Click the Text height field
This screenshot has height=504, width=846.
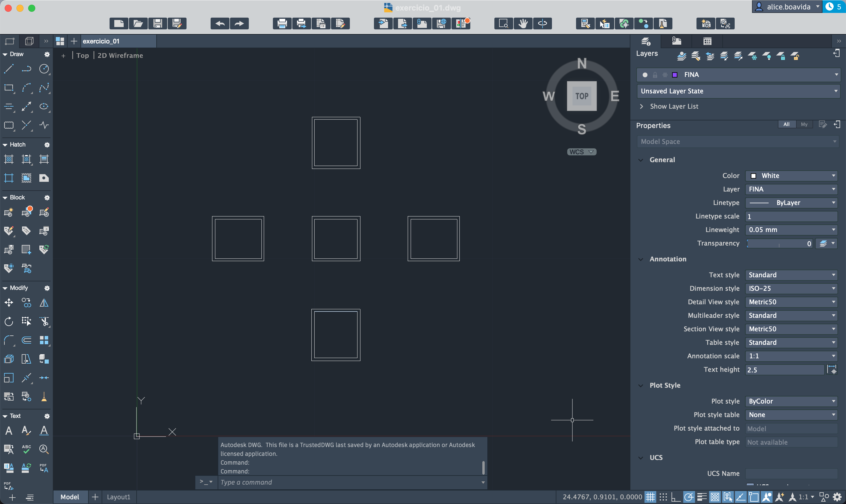click(x=785, y=370)
